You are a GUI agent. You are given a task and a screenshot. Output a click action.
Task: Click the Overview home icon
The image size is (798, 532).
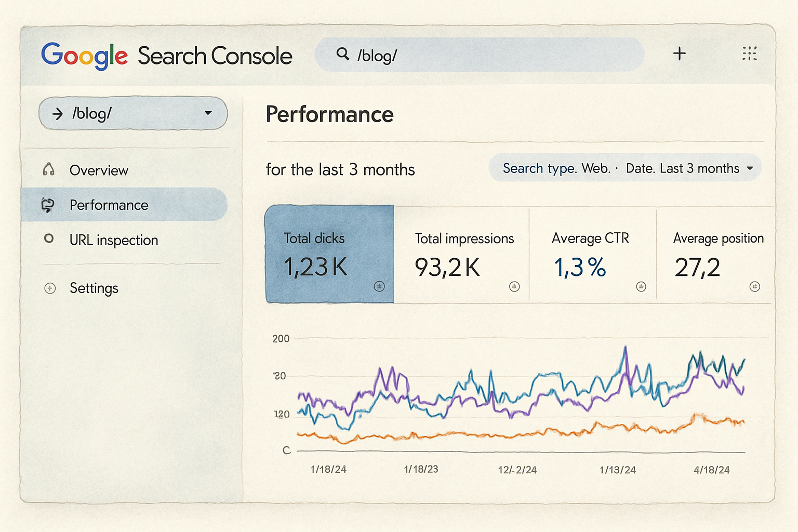click(x=48, y=169)
